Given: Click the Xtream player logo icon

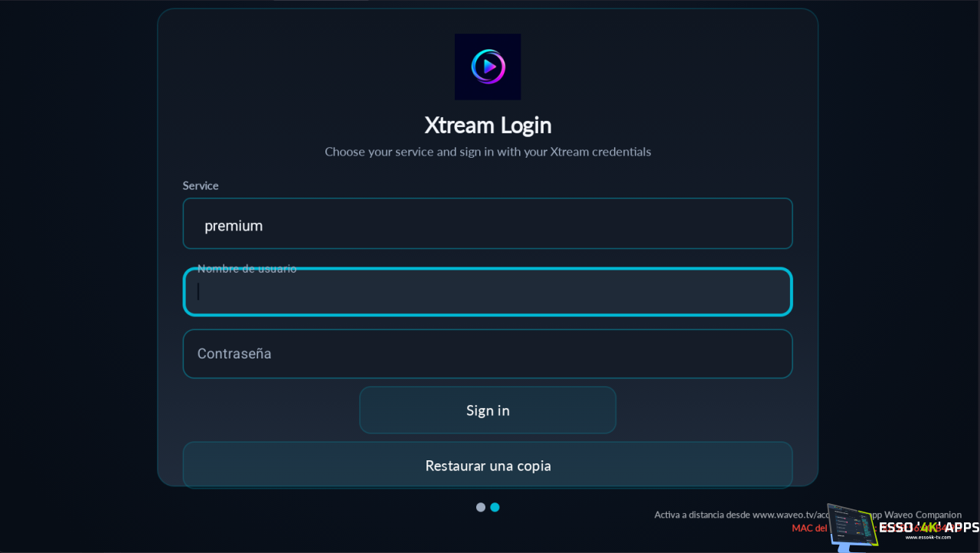Looking at the screenshot, I should pyautogui.click(x=488, y=67).
